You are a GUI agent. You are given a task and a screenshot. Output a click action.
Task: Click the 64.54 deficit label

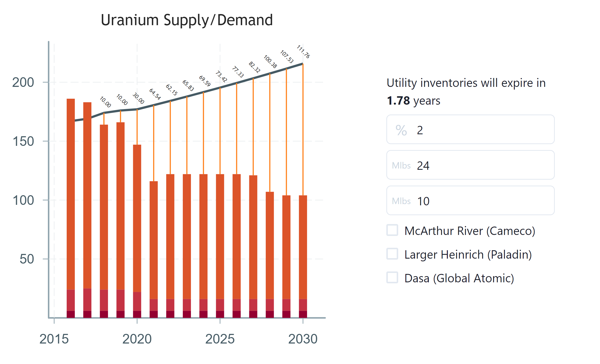click(155, 94)
